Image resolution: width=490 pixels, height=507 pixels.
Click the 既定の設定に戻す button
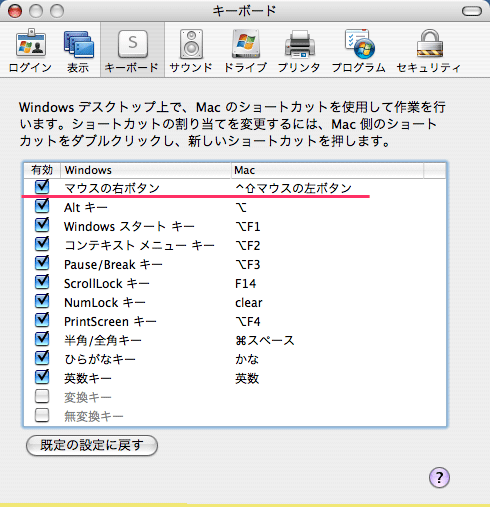pyautogui.click(x=92, y=445)
